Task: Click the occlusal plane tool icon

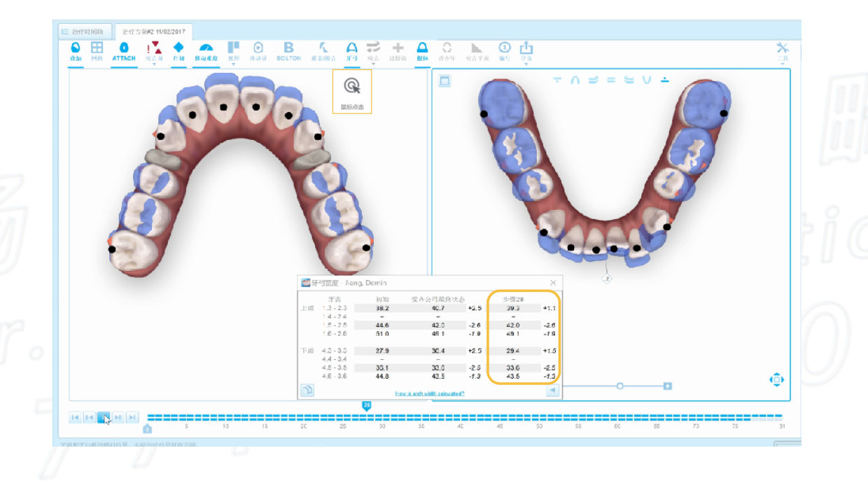Action: click(477, 48)
